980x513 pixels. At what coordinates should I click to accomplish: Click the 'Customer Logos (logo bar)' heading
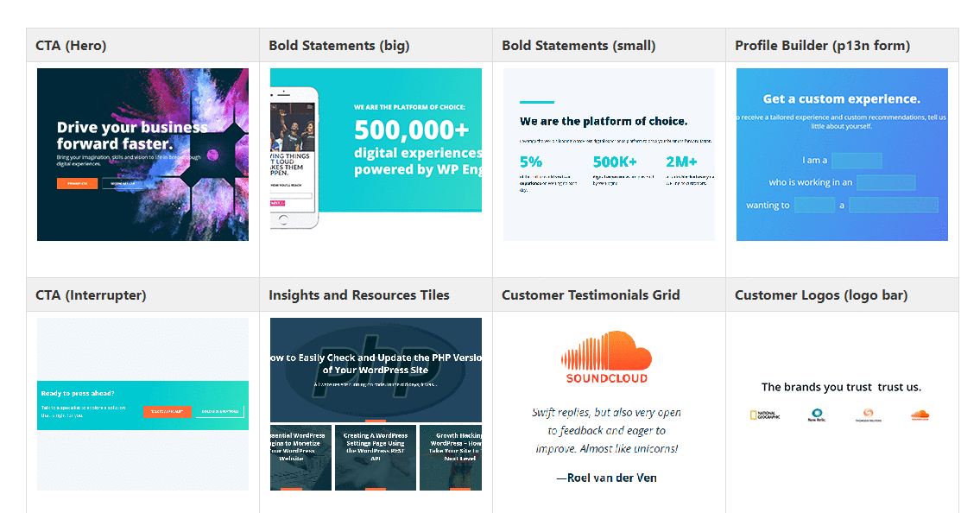pyautogui.click(x=820, y=294)
